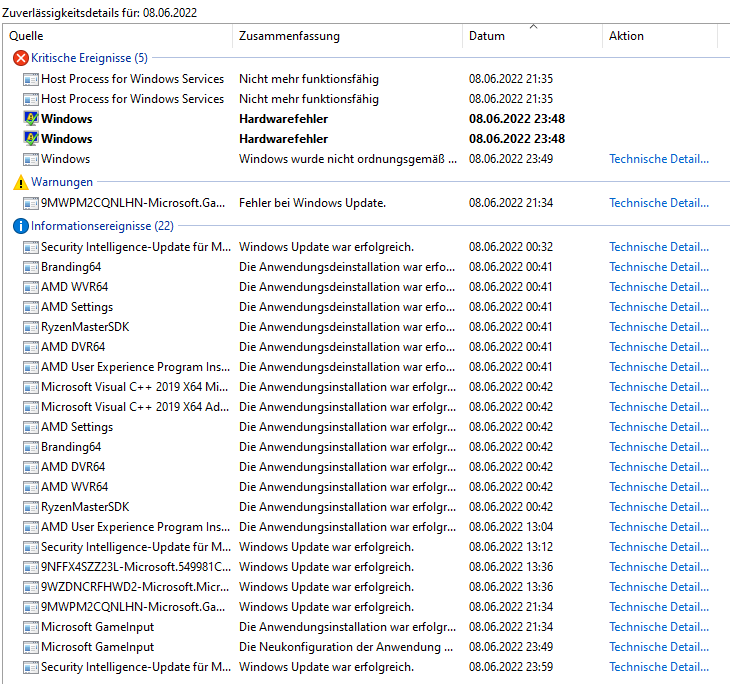The width and height of the screenshot is (730, 684).
Task: Click icon next to AMD DVR64 at 00:41
Action: click(31, 347)
